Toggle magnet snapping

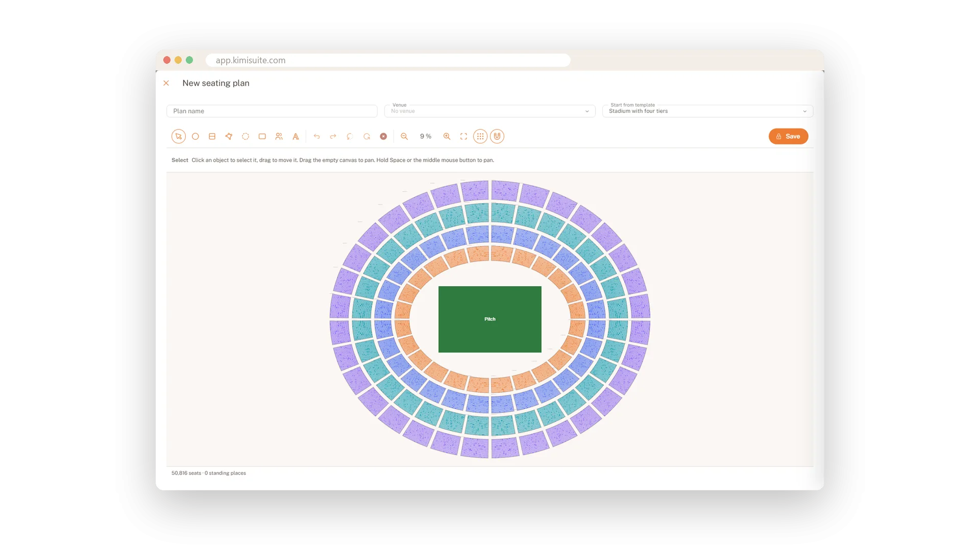(497, 136)
